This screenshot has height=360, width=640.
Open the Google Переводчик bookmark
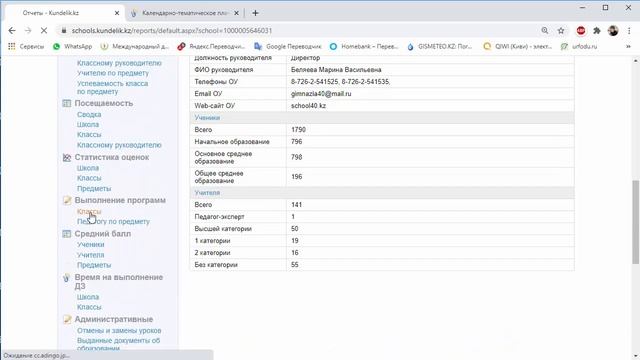click(288, 47)
